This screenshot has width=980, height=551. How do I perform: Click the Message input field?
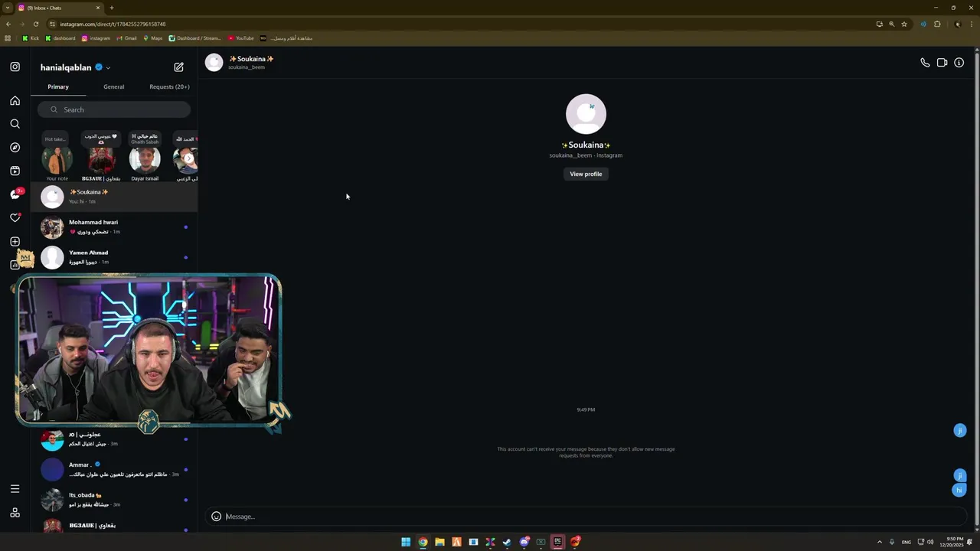pyautogui.click(x=586, y=517)
